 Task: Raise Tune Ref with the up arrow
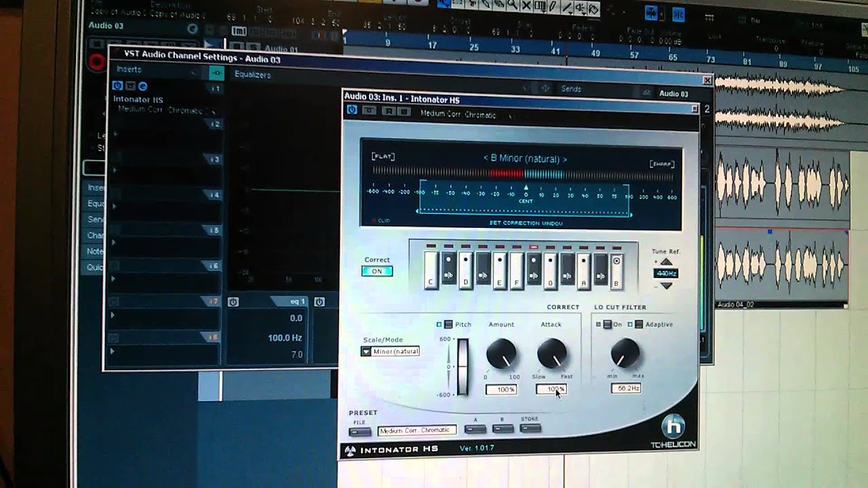point(666,262)
